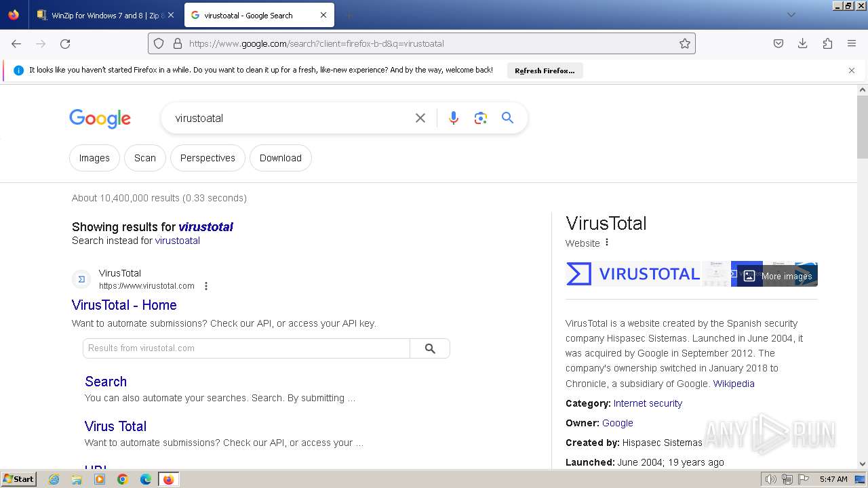The image size is (868, 488).
Task: Open Windows Explorer from taskbar
Action: 77,479
